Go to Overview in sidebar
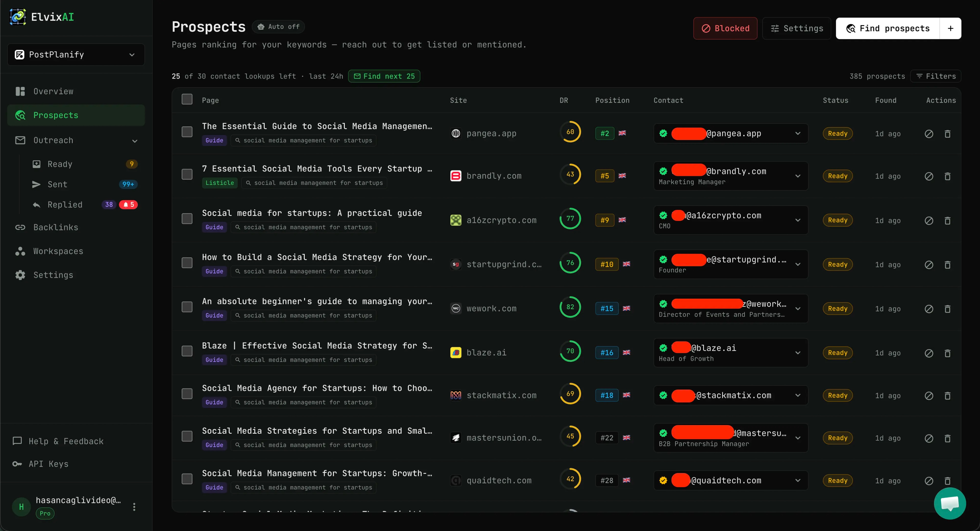The height and width of the screenshot is (531, 980). (x=76, y=91)
